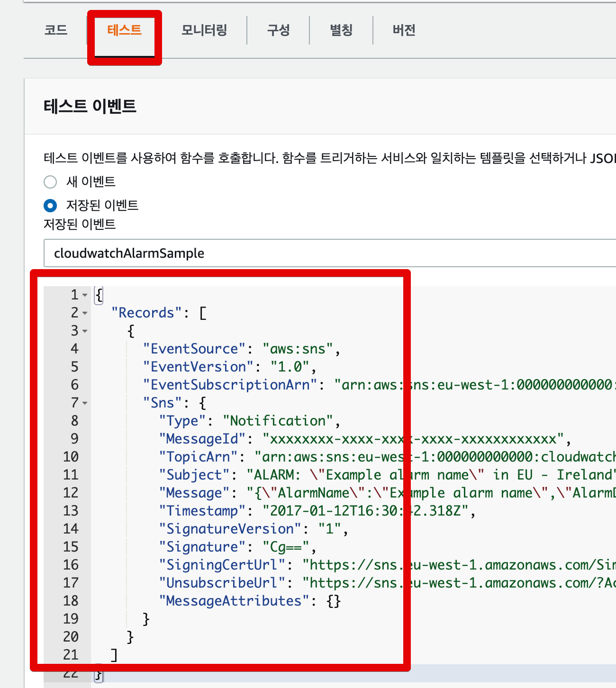Click the "Signature" key on line 15
616x688 pixels.
(202, 547)
